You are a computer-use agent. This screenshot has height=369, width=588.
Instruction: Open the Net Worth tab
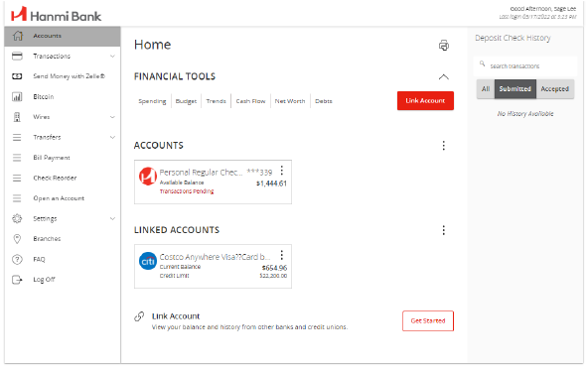pos(290,101)
